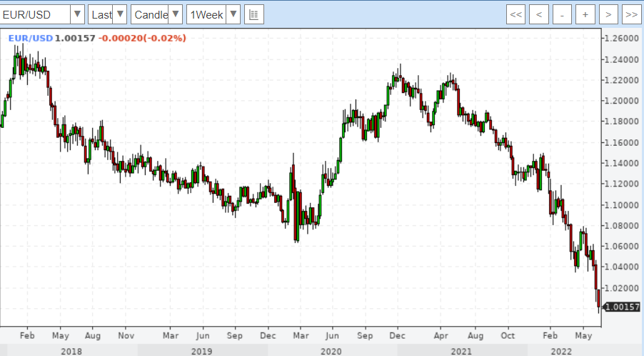Image resolution: width=644 pixels, height=356 pixels.
Task: Zoom in chart with plus button
Action: pyautogui.click(x=585, y=15)
